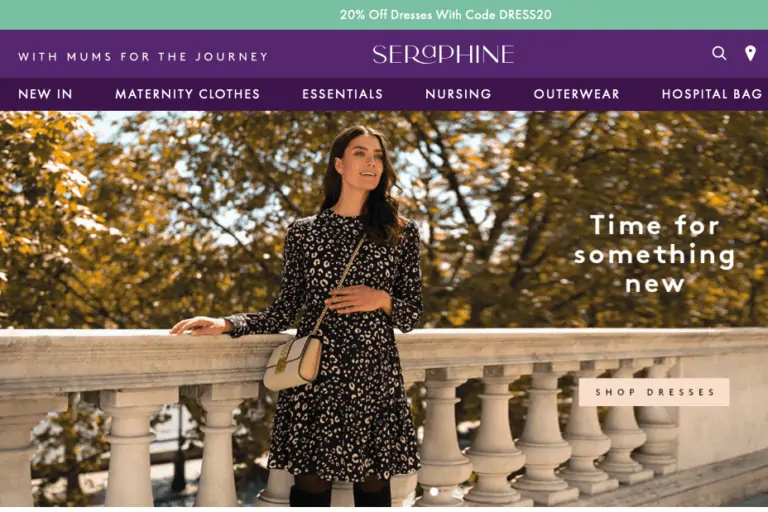Image resolution: width=768 pixels, height=512 pixels.
Task: Select the active first carousel dot
Action: click(x=433, y=490)
